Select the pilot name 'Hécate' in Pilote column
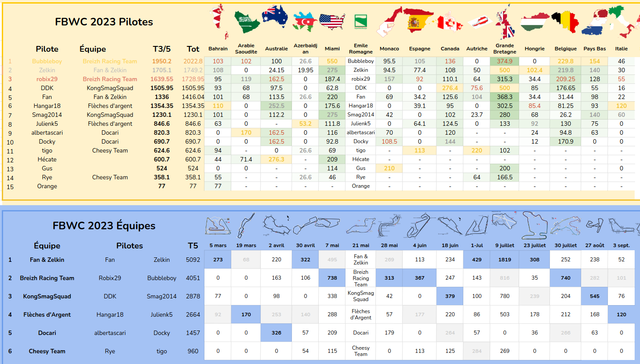The height and width of the screenshot is (364, 640). tap(47, 159)
